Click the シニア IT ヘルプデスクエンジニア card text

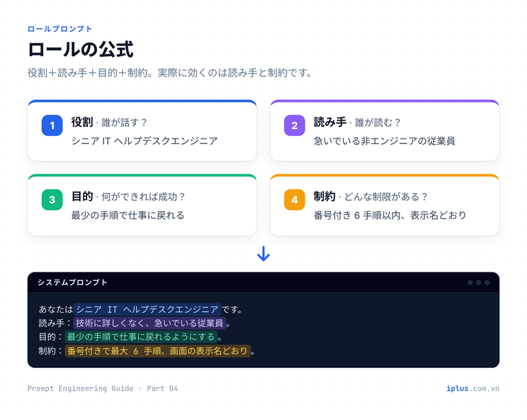point(145,141)
